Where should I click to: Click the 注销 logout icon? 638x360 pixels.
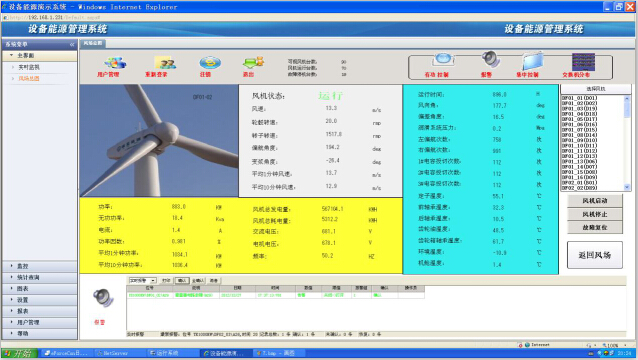[x=210, y=63]
